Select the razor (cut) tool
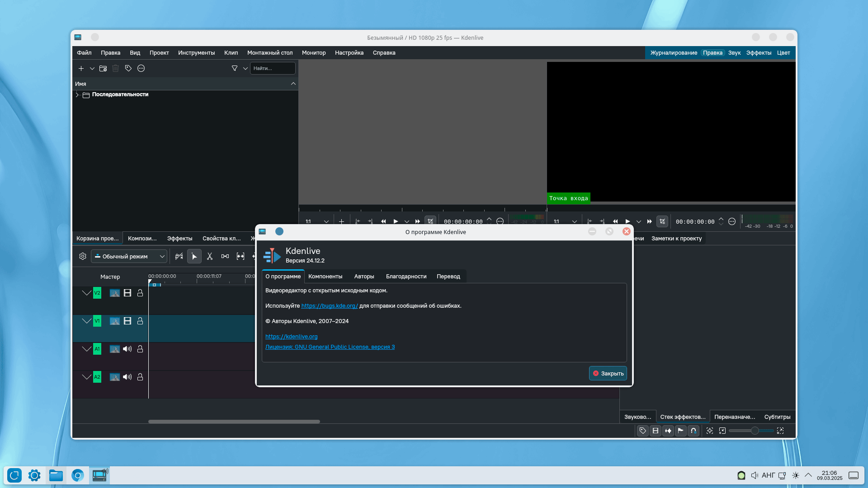 (x=210, y=256)
